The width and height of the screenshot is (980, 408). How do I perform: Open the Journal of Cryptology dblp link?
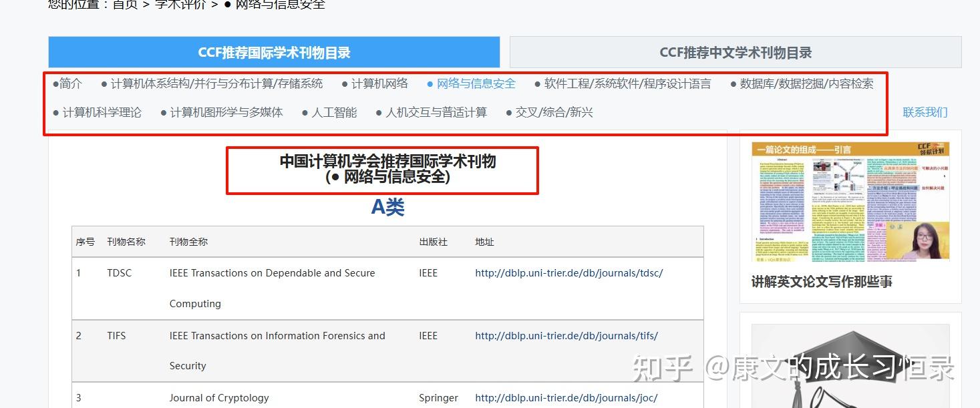[x=564, y=397]
